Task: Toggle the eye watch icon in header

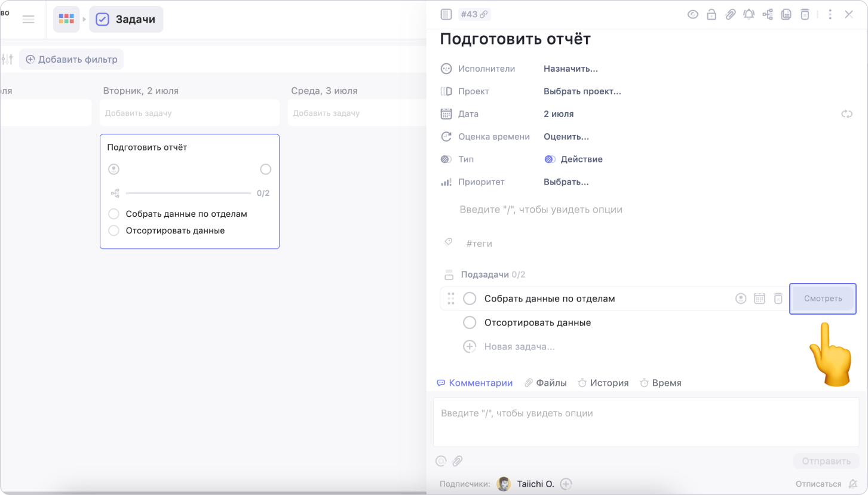Action: [692, 14]
